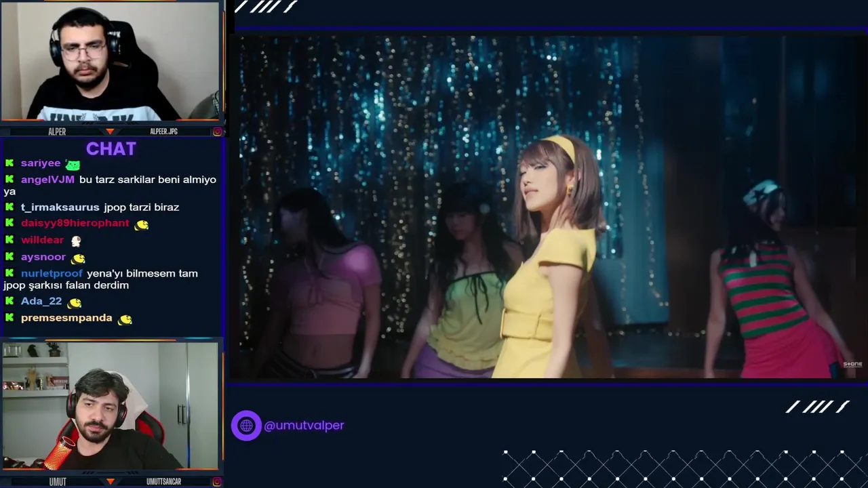The height and width of the screenshot is (488, 868).
Task: Select username aysnoor in chat
Action: point(43,257)
